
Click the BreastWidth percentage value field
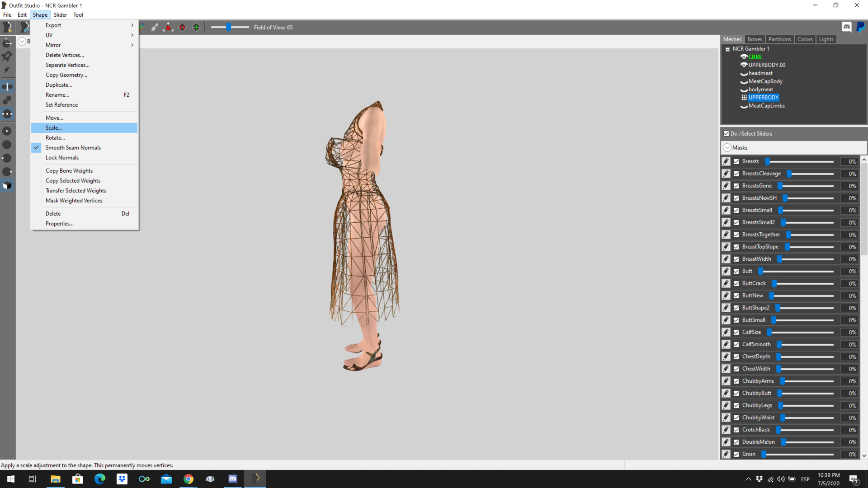[x=849, y=259]
